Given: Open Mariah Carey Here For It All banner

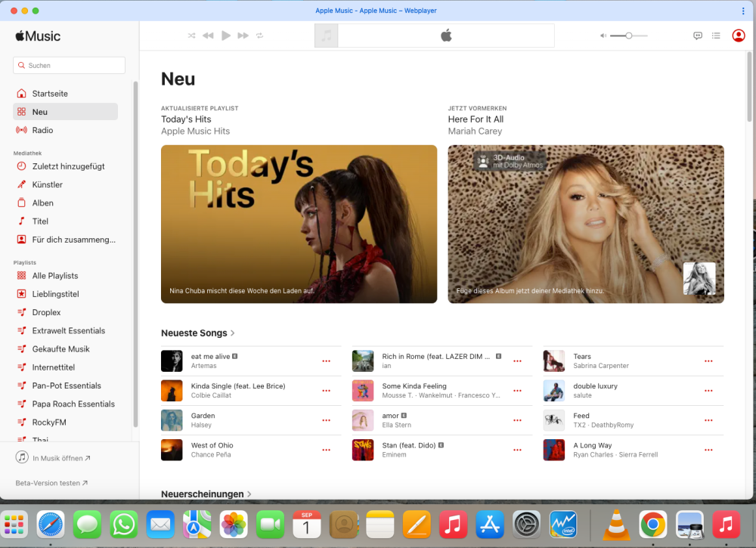Looking at the screenshot, I should click(586, 224).
